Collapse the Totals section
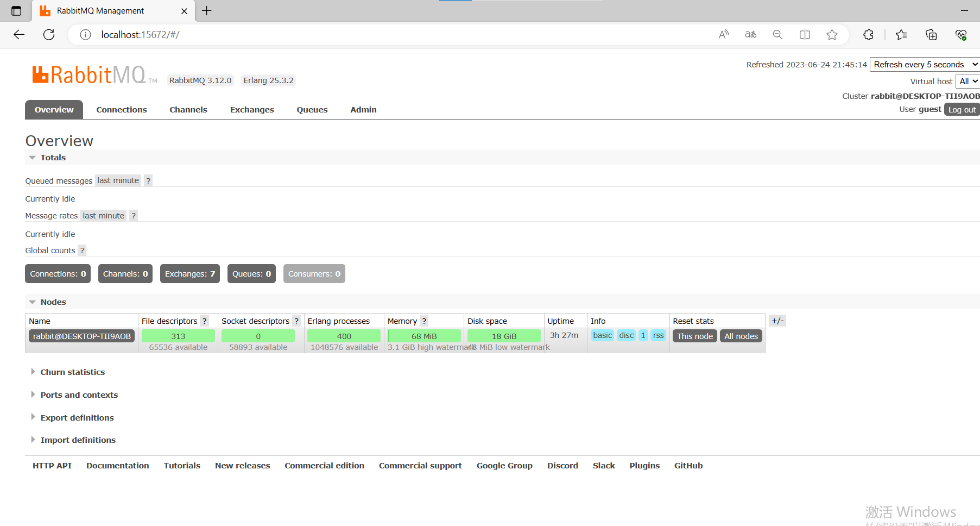The image size is (980, 526). [x=53, y=158]
